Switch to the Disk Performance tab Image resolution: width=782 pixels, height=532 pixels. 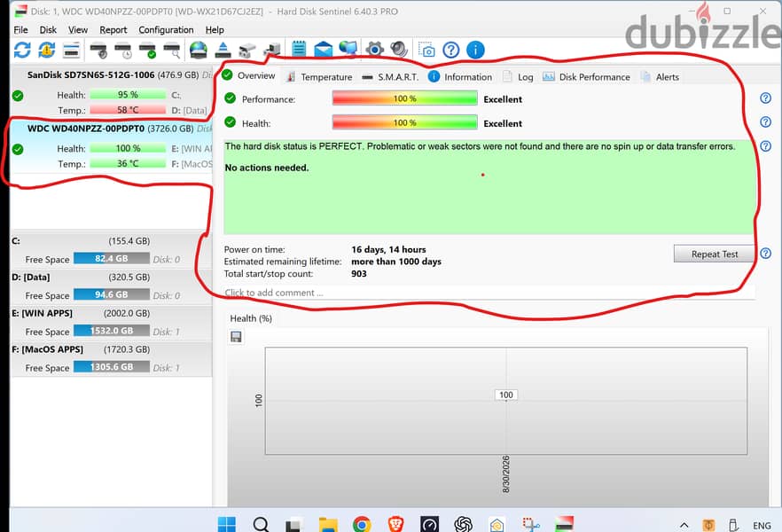pos(586,77)
